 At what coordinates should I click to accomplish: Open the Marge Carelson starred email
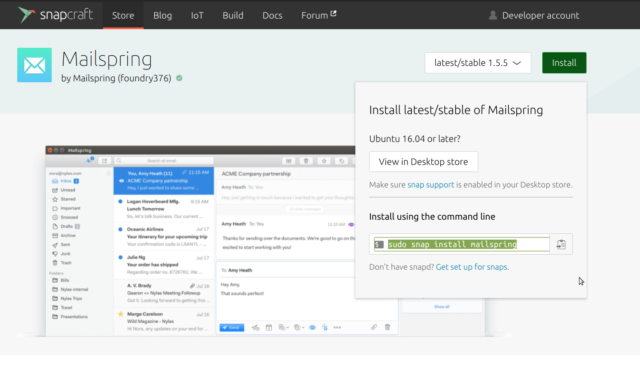coord(164,321)
